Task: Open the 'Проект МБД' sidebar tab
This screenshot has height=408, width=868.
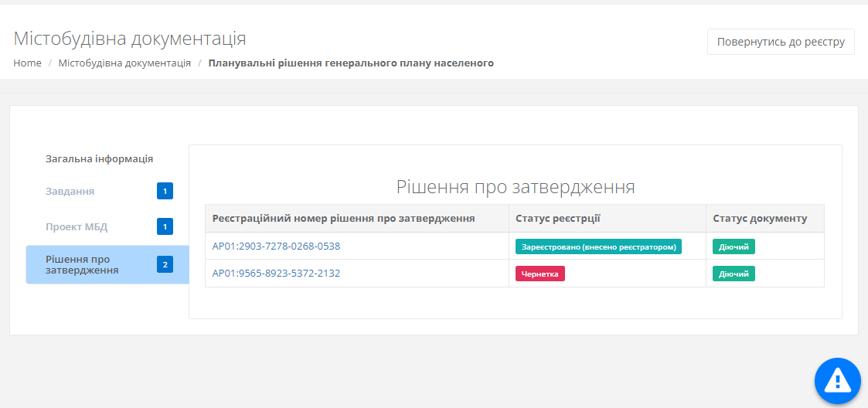Action: click(x=77, y=227)
